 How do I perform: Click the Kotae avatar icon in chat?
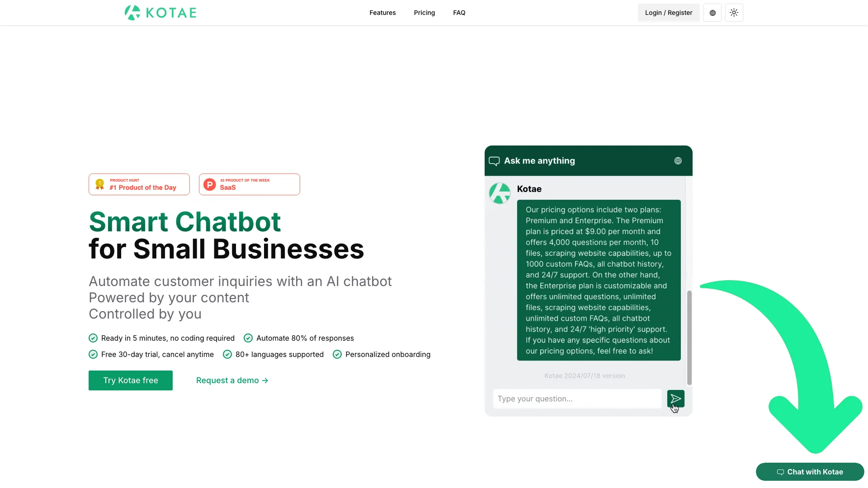point(500,192)
